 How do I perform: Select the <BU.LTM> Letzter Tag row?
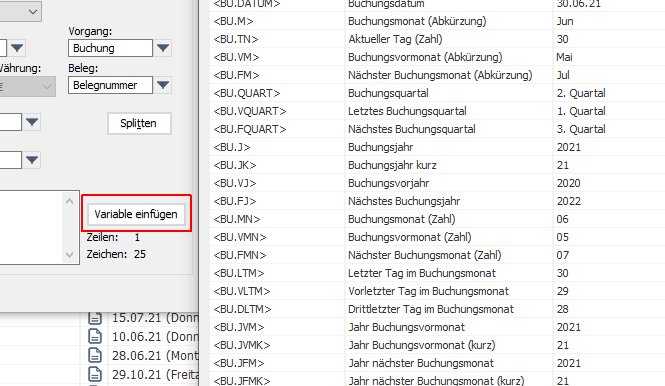437,273
